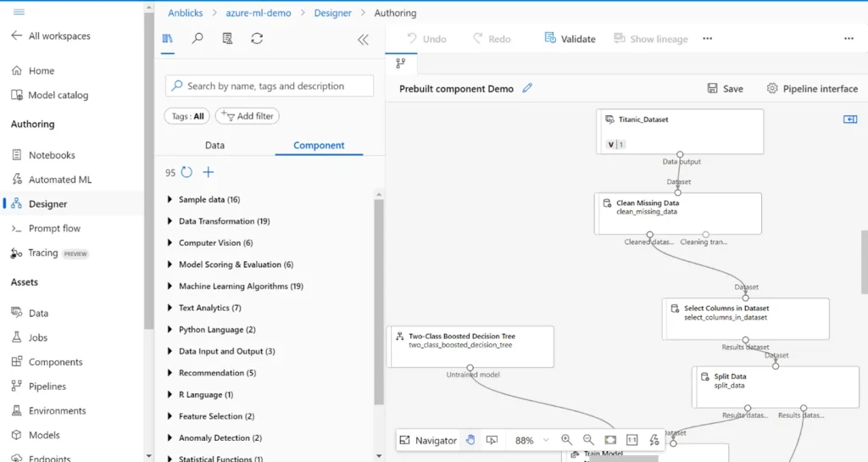The height and width of the screenshot is (462, 868).
Task: Reset canvas zoom to 1:1
Action: click(x=632, y=440)
